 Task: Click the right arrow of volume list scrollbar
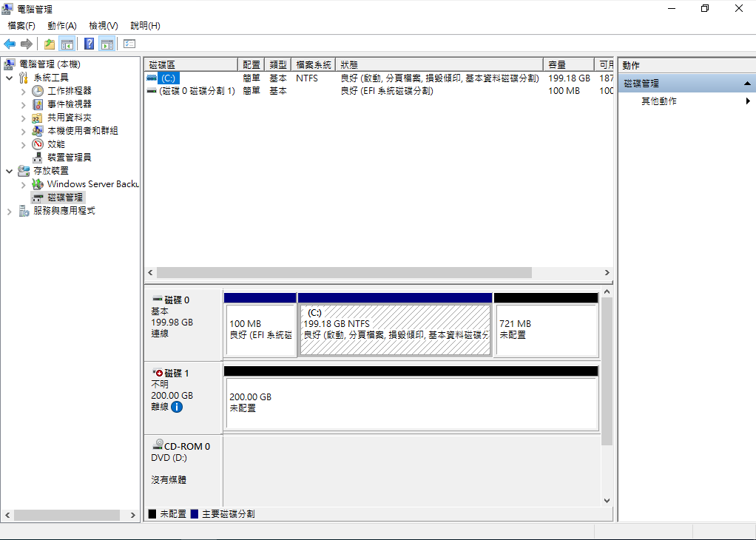pyautogui.click(x=607, y=273)
